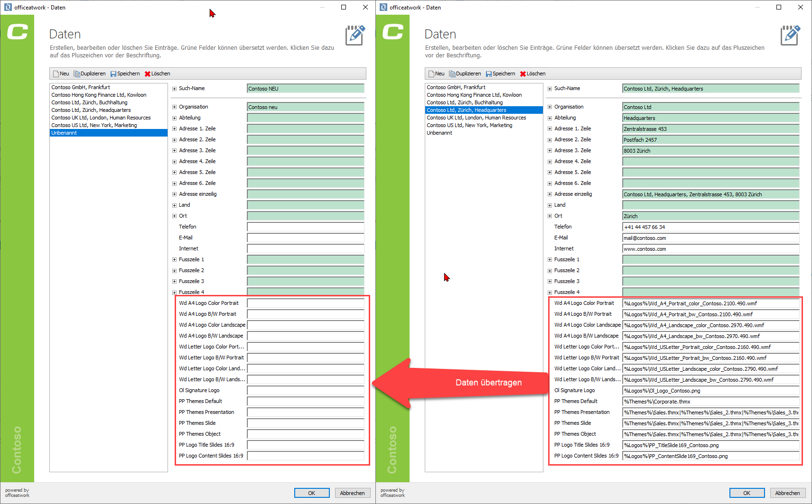Select Contoso GmbH, Frankfurt in left window list
This screenshot has height=504, width=812.
[x=109, y=87]
